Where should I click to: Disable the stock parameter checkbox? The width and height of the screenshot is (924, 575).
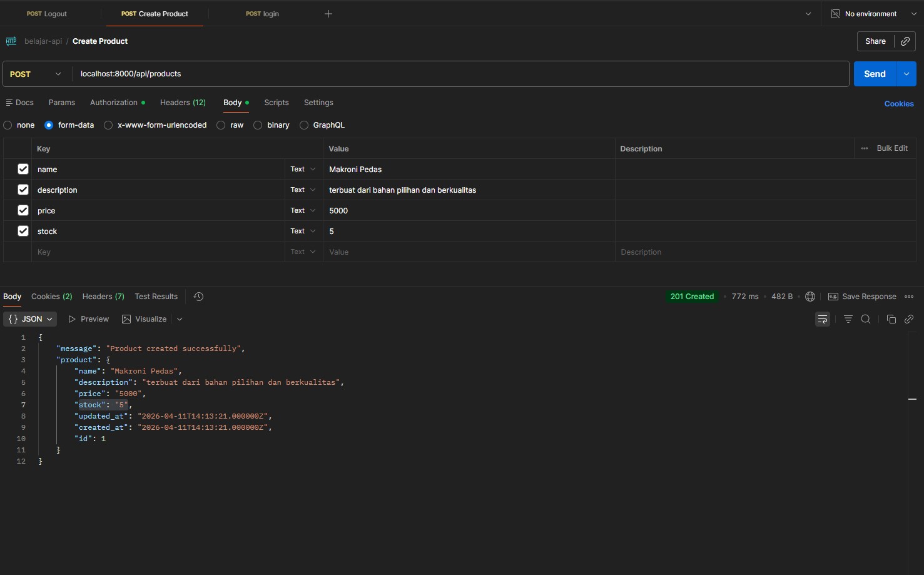tap(23, 231)
